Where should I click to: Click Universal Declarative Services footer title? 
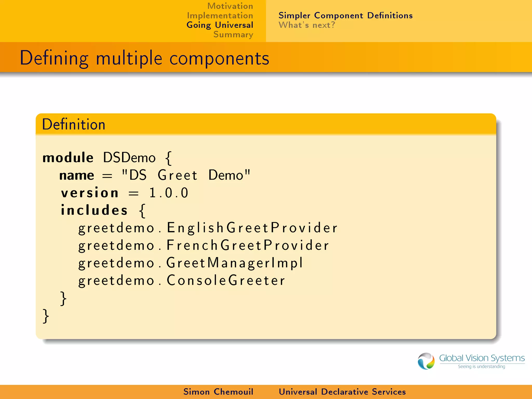[342, 392]
